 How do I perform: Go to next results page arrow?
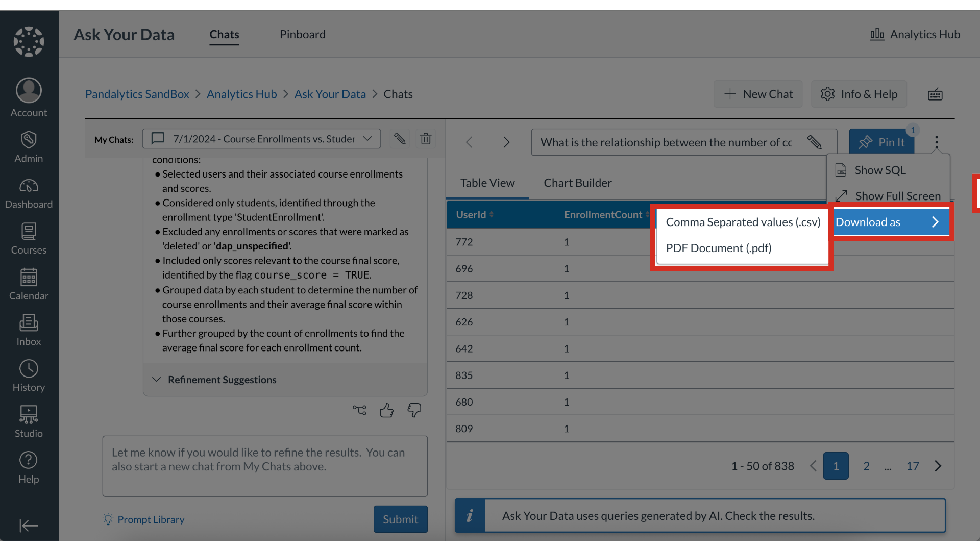(938, 466)
